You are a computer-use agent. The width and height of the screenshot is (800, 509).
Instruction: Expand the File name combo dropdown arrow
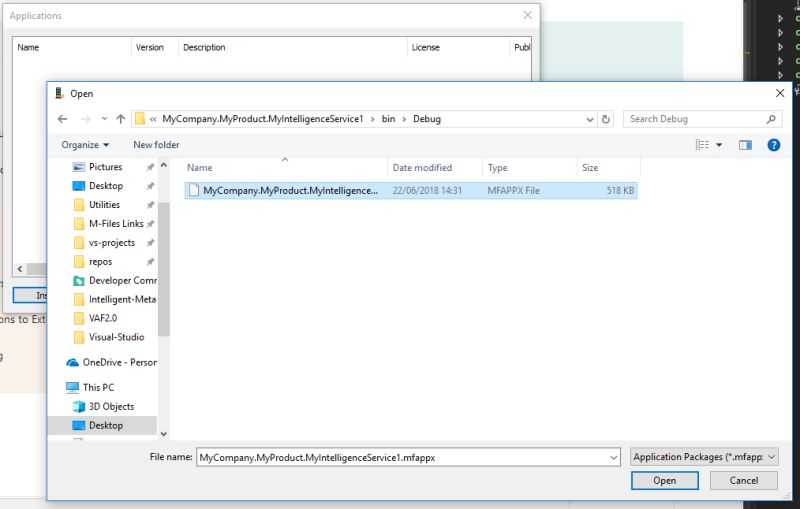click(x=614, y=457)
